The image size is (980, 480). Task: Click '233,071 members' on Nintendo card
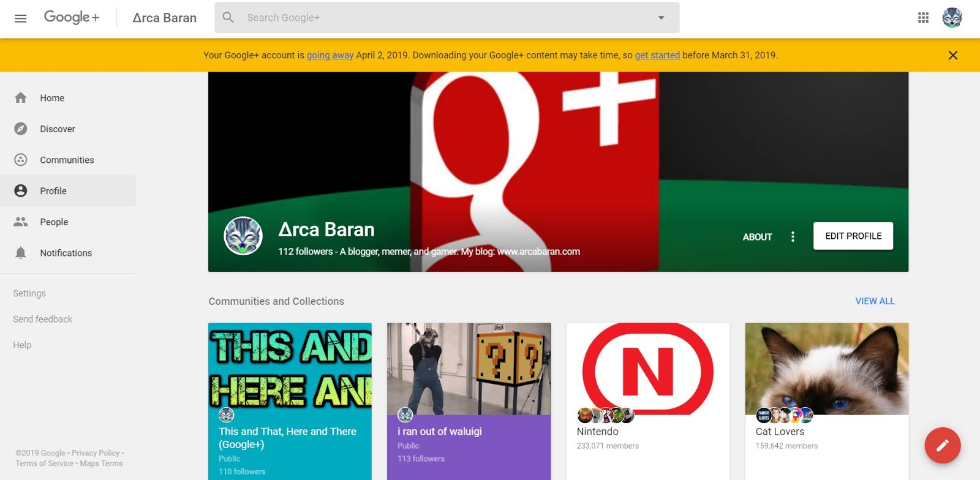pyautogui.click(x=608, y=446)
